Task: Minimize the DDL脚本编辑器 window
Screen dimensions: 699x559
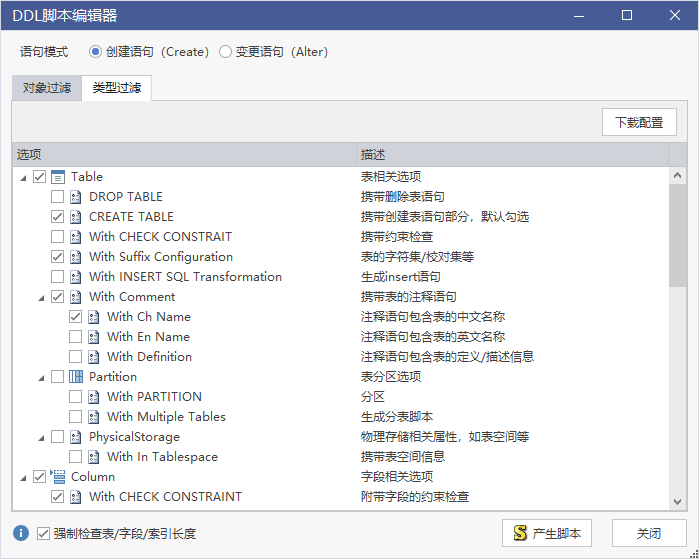Action: (579, 16)
